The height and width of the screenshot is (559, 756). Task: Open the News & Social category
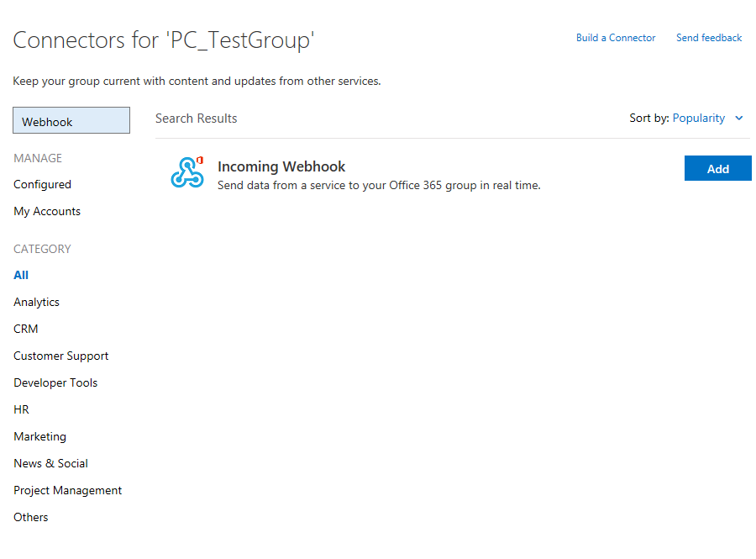point(50,463)
